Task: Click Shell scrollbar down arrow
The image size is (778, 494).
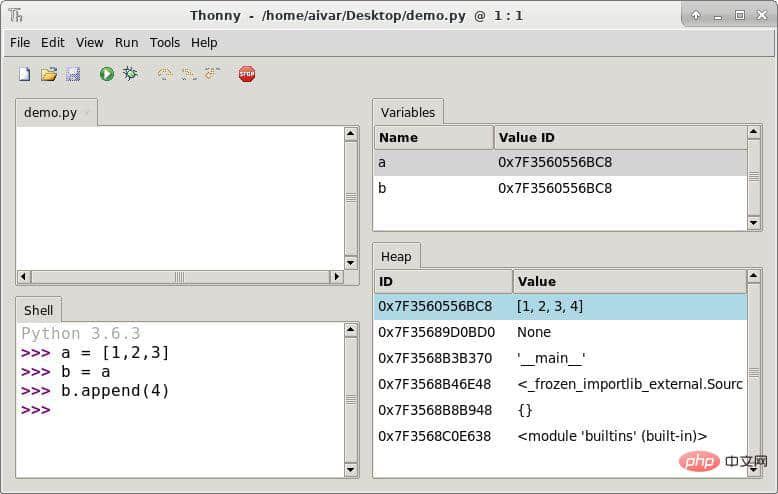Action: click(x=351, y=469)
